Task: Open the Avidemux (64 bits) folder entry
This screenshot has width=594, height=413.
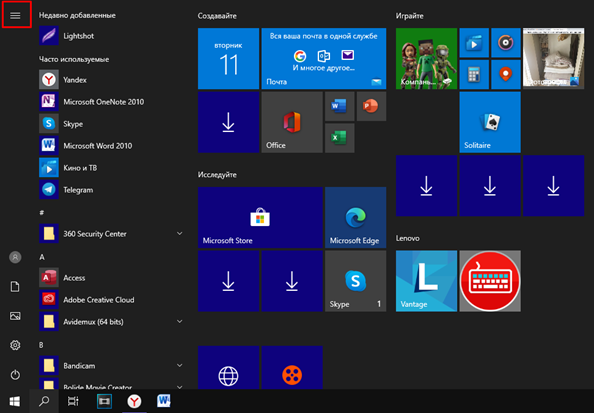Action: 111,322
